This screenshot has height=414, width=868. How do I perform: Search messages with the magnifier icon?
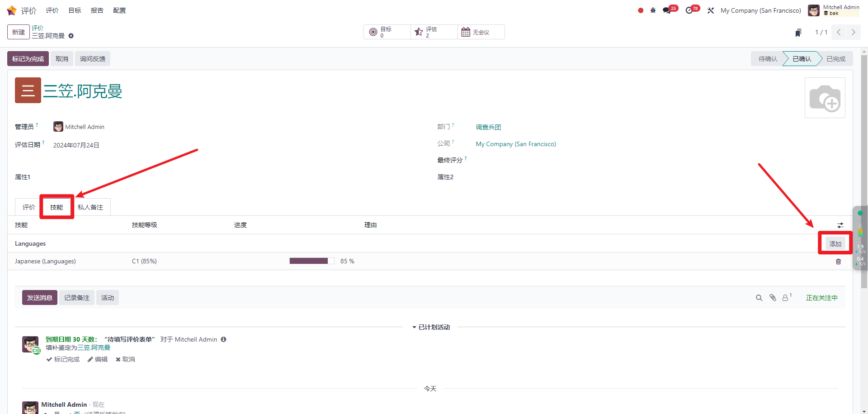(759, 298)
